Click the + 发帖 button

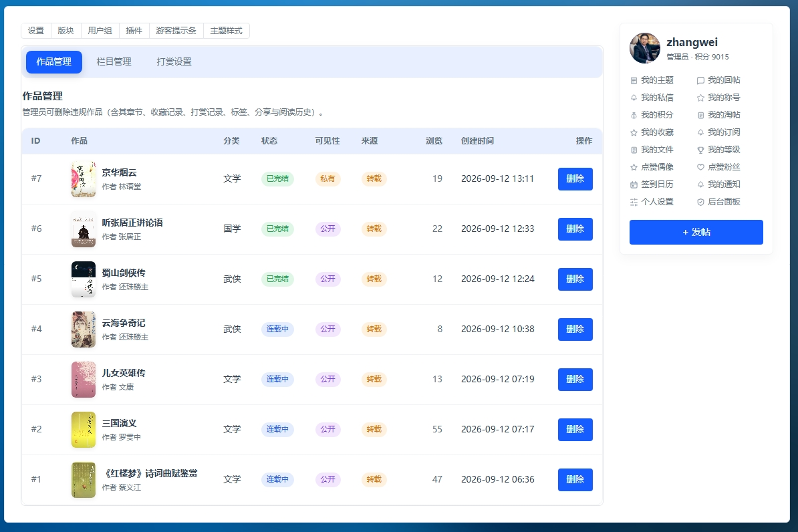tap(696, 232)
